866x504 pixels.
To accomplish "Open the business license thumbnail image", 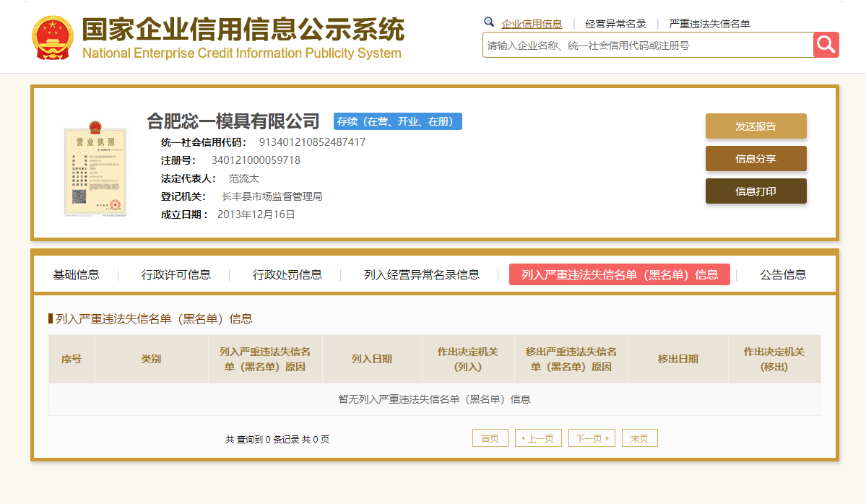I will pyautogui.click(x=95, y=168).
